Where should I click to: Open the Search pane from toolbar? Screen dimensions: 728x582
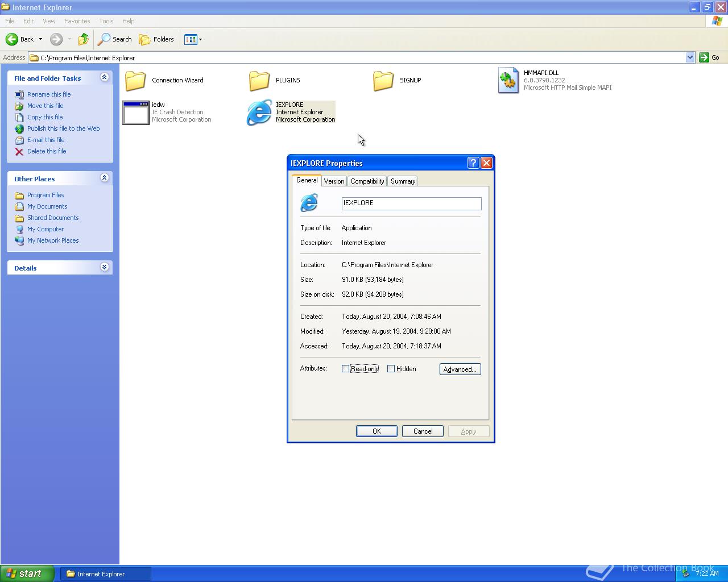click(115, 39)
